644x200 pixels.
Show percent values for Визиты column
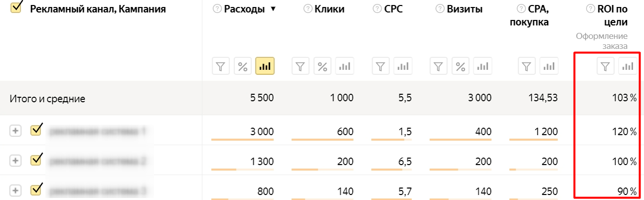(x=460, y=66)
